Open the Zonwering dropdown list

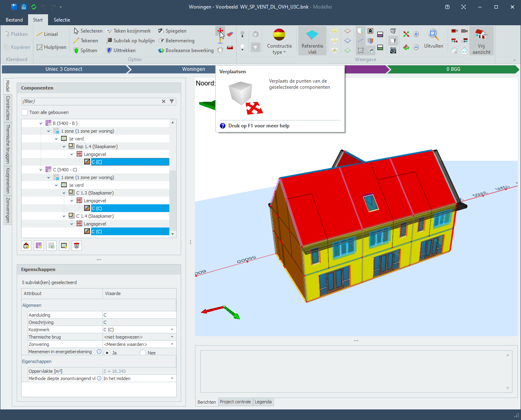point(172,344)
